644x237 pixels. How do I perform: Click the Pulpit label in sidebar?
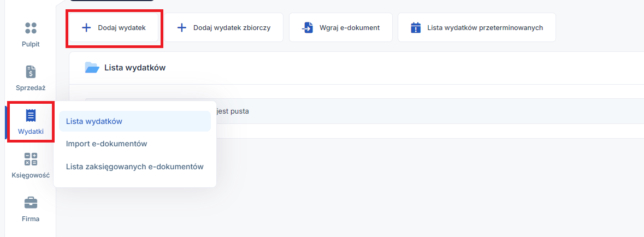(31, 44)
